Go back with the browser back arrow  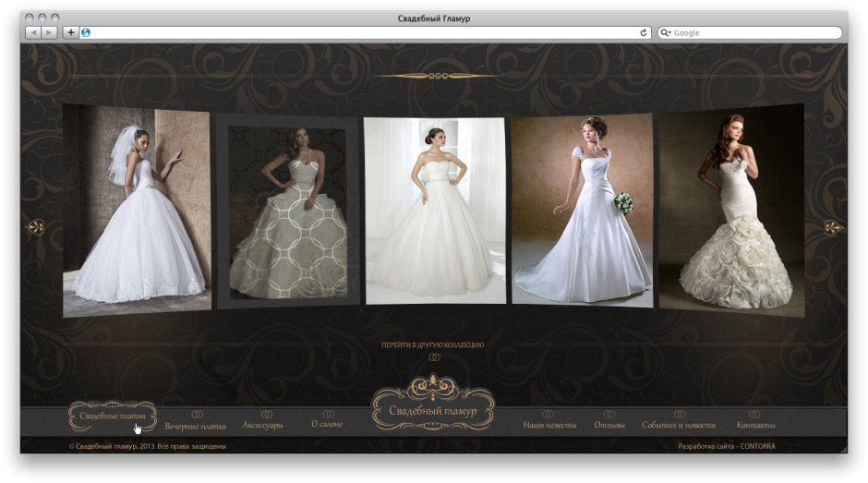[33, 32]
